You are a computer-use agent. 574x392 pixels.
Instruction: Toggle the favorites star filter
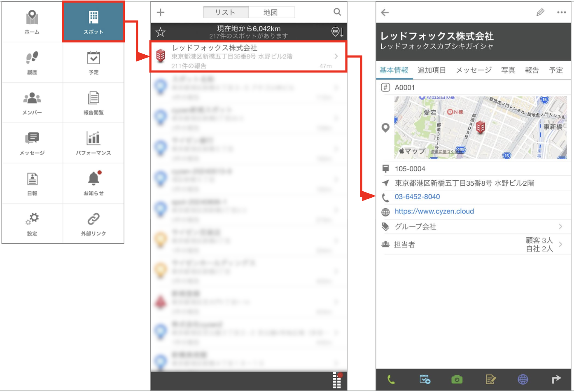coord(161,32)
